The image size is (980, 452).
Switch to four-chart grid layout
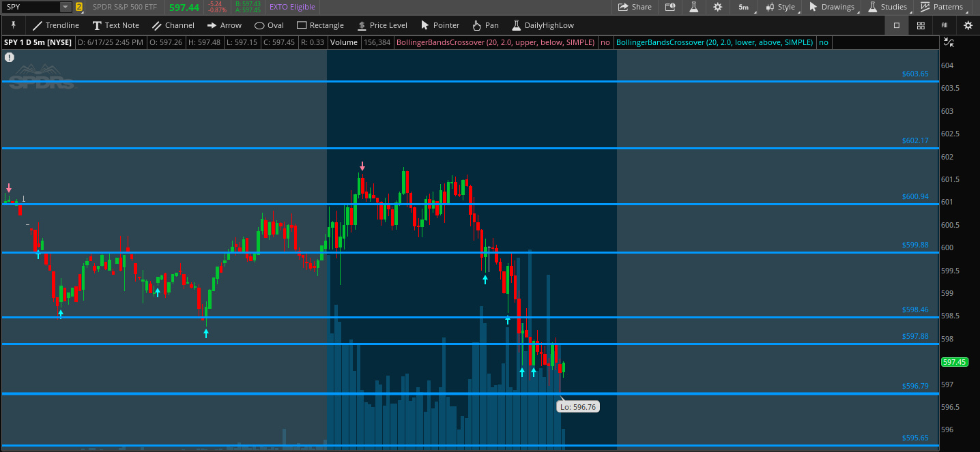(x=921, y=25)
